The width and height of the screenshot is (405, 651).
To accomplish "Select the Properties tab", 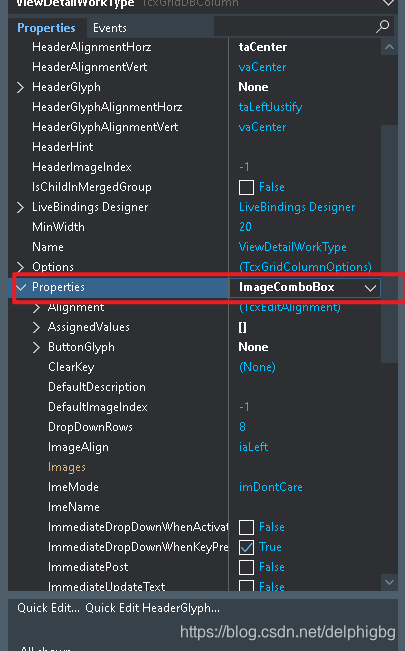I will point(46,28).
